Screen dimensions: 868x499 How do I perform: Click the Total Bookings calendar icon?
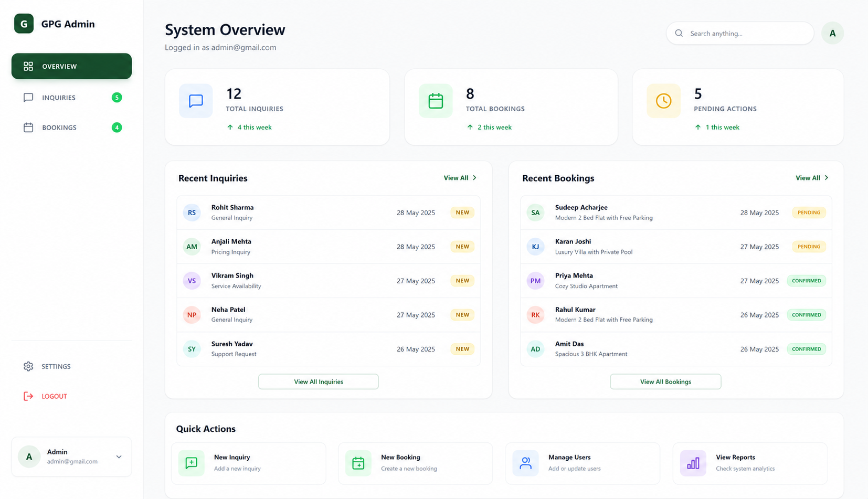point(436,101)
